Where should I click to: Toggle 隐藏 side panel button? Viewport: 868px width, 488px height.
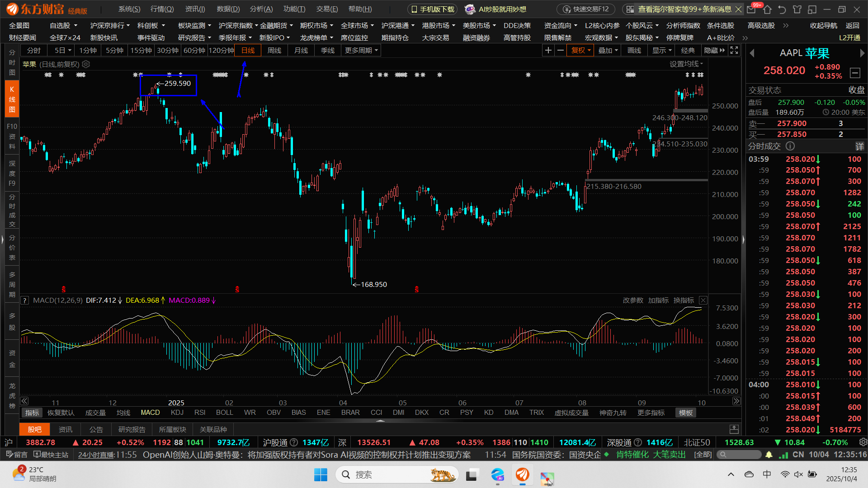714,51
